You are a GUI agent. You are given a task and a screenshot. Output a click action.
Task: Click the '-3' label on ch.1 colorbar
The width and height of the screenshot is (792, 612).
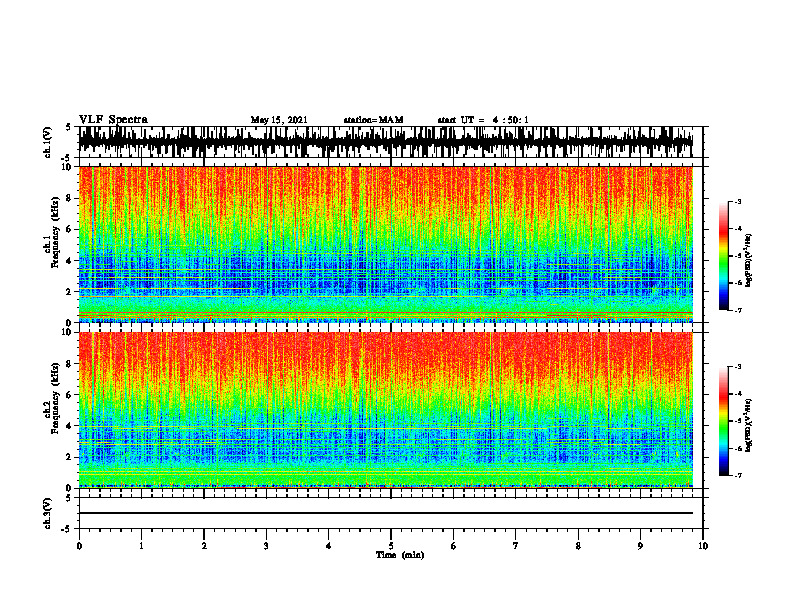pyautogui.click(x=737, y=202)
